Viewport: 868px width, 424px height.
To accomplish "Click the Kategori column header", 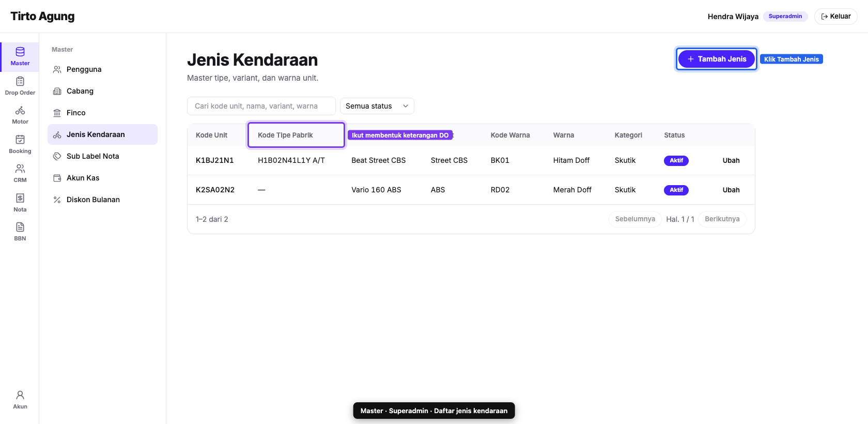I will [628, 135].
